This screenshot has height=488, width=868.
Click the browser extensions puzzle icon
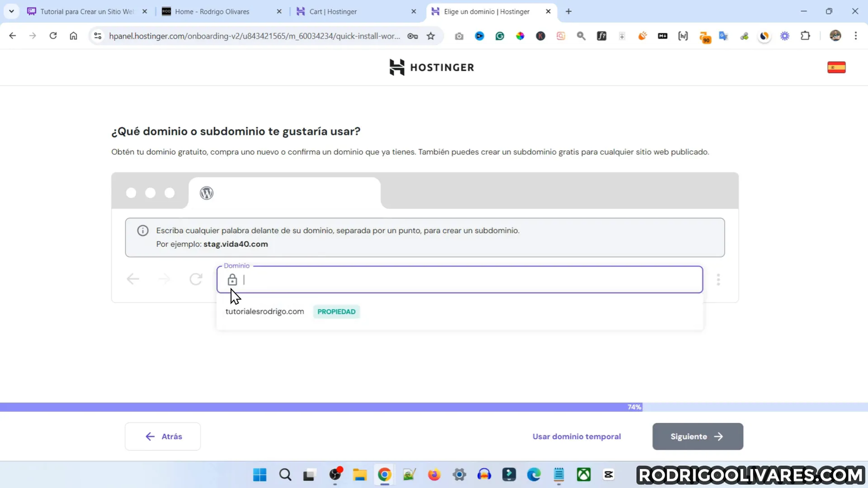[806, 36]
